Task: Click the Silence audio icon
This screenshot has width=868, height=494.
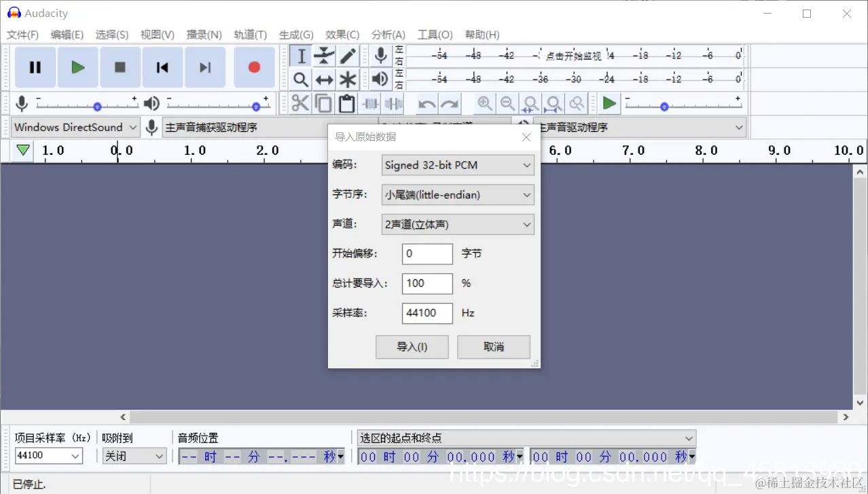Action: [x=393, y=104]
